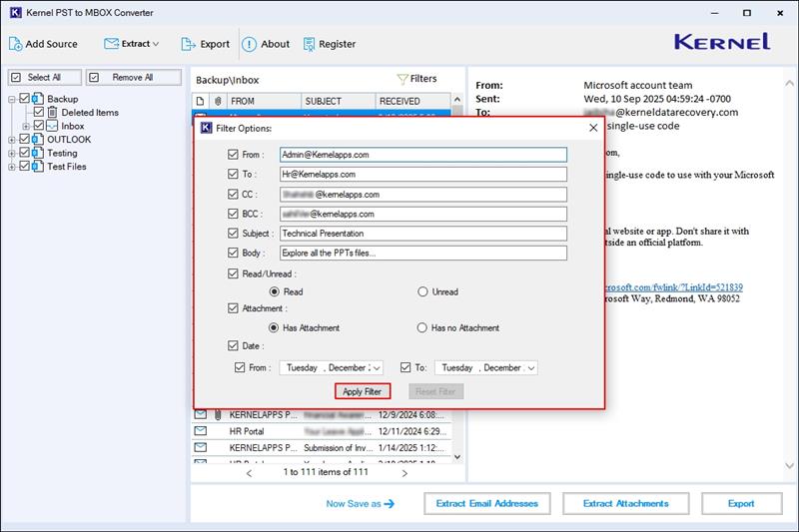Expand the OUTLOOK tree node
The image size is (799, 532).
coord(12,140)
